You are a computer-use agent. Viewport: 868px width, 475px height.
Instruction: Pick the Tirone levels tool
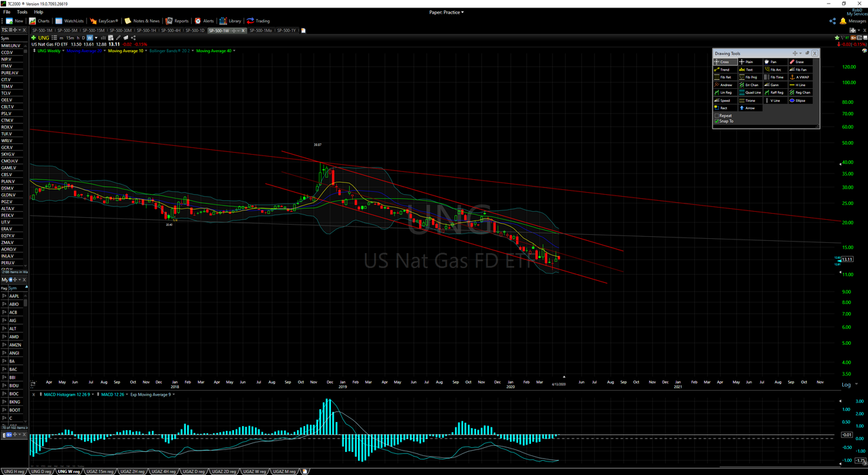coord(749,100)
